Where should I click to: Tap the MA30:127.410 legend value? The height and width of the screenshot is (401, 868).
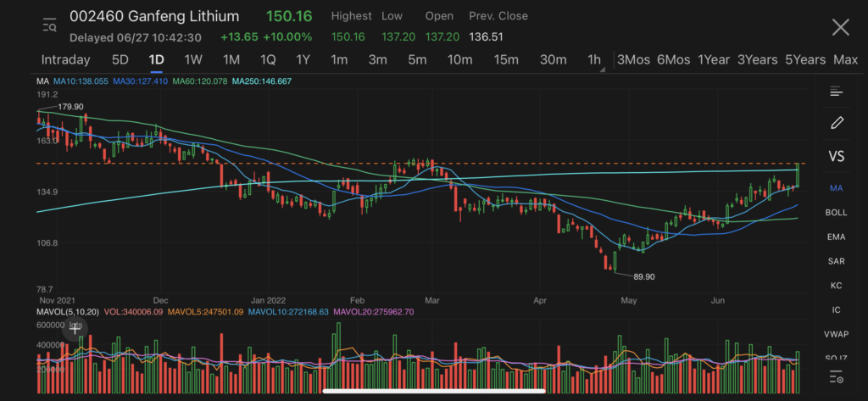point(141,81)
